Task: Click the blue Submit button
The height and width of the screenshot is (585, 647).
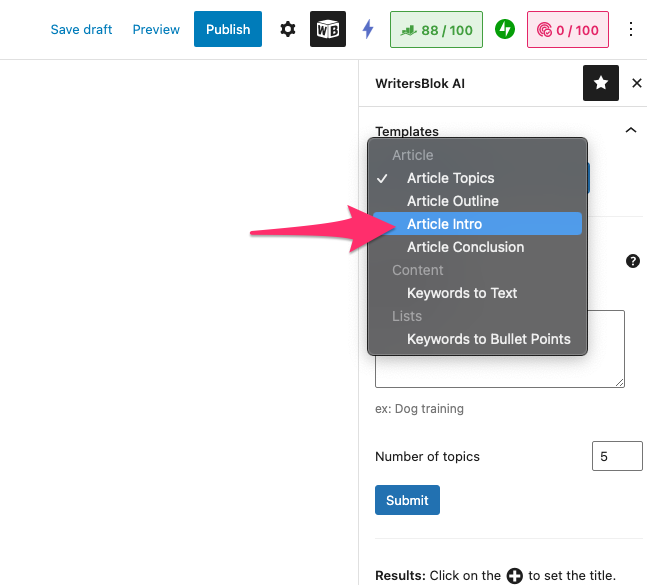Action: coord(407,500)
